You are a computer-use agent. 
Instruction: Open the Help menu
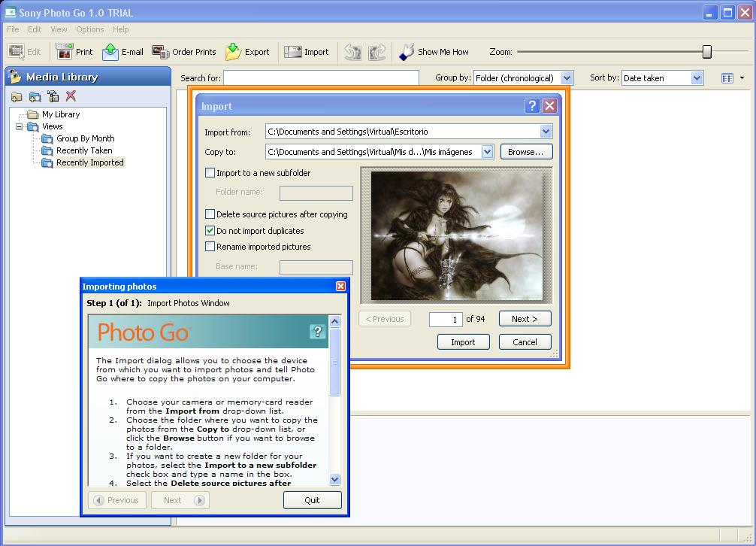(x=120, y=29)
